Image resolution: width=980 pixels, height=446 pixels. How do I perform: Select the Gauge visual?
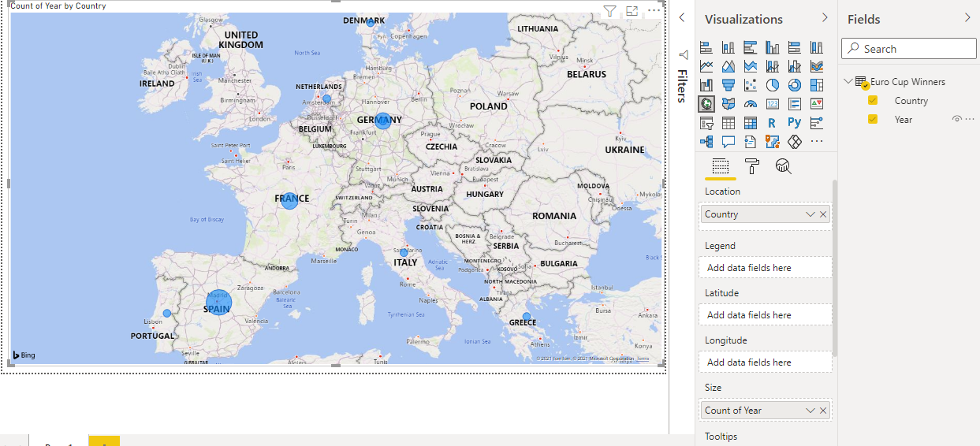coord(751,103)
